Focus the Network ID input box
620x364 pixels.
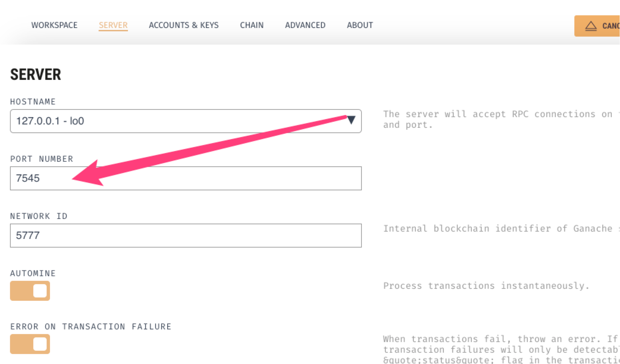pyautogui.click(x=185, y=236)
